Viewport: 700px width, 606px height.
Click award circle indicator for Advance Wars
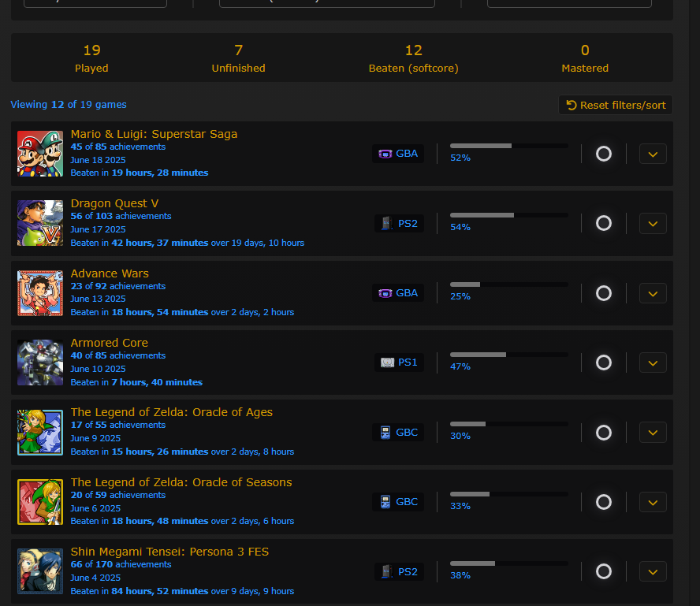[x=604, y=293]
